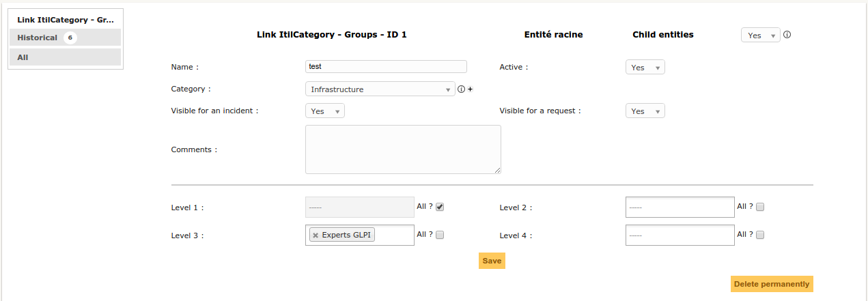This screenshot has width=868, height=301.
Task: Focus the Comments text area
Action: point(403,149)
